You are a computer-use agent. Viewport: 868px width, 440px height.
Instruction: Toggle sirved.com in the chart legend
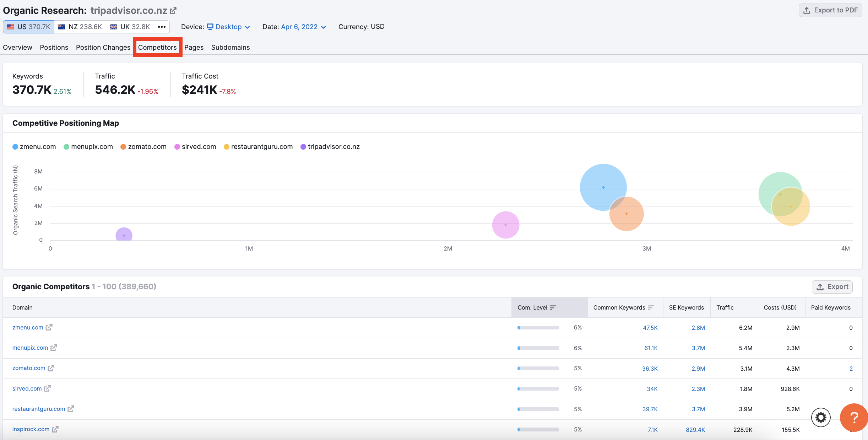[195, 147]
